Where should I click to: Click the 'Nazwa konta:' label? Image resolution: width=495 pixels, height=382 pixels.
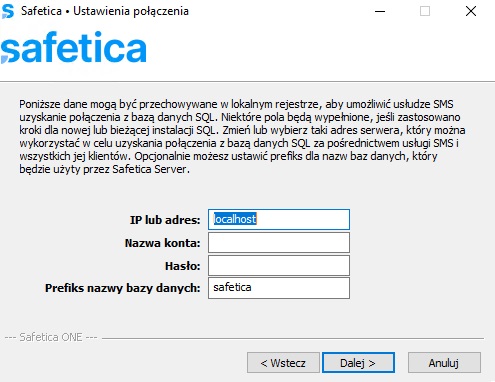coord(162,243)
